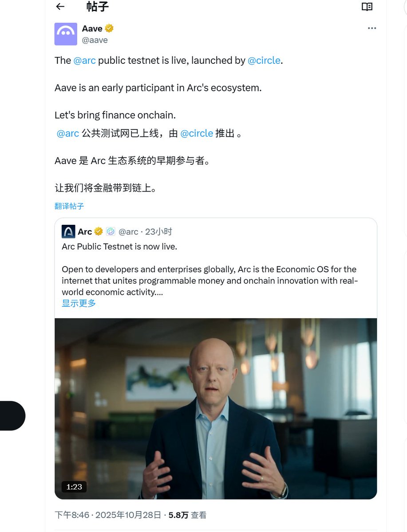Viewport: 407px width, 532px height.
Task: Click Arc gold verified badge
Action: [x=99, y=231]
